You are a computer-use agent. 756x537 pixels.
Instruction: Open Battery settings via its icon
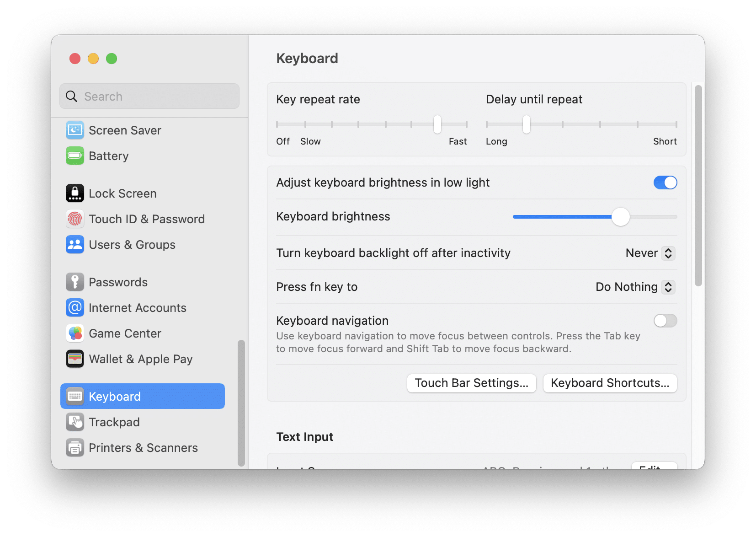pos(75,156)
